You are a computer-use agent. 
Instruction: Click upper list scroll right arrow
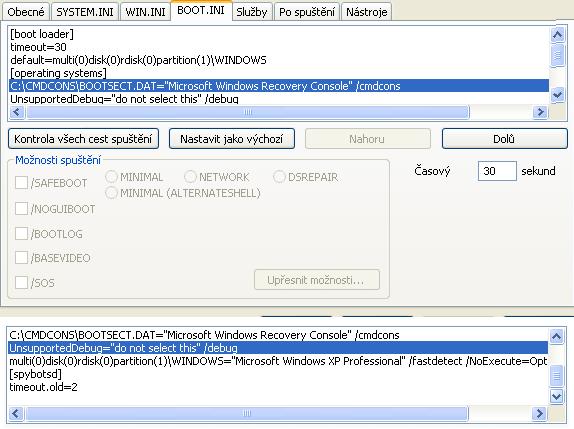[x=540, y=112]
